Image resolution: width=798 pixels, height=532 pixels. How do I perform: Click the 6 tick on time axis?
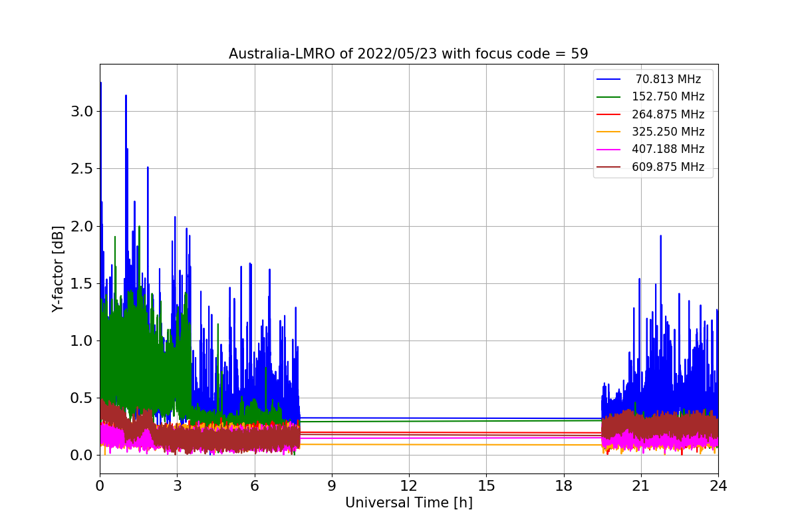point(254,486)
